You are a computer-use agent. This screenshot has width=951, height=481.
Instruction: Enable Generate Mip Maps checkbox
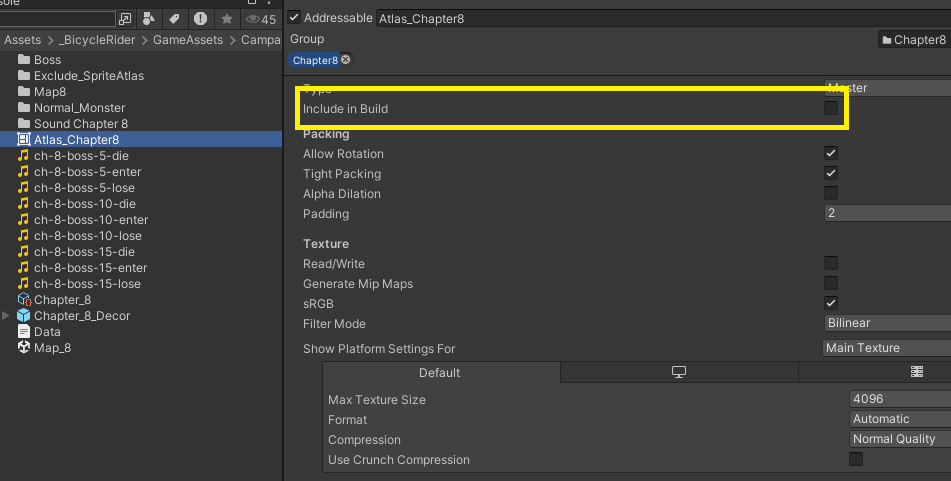[831, 283]
